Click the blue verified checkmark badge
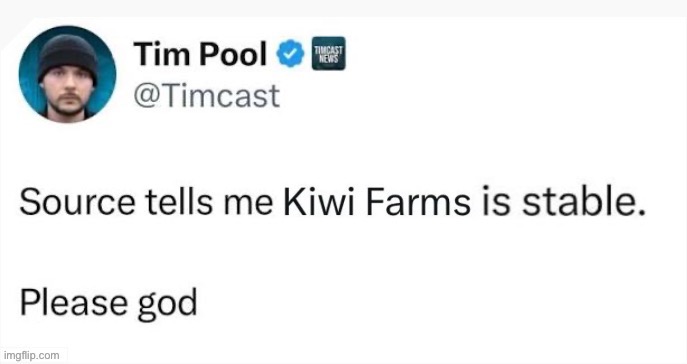The width and height of the screenshot is (687, 364). (290, 53)
